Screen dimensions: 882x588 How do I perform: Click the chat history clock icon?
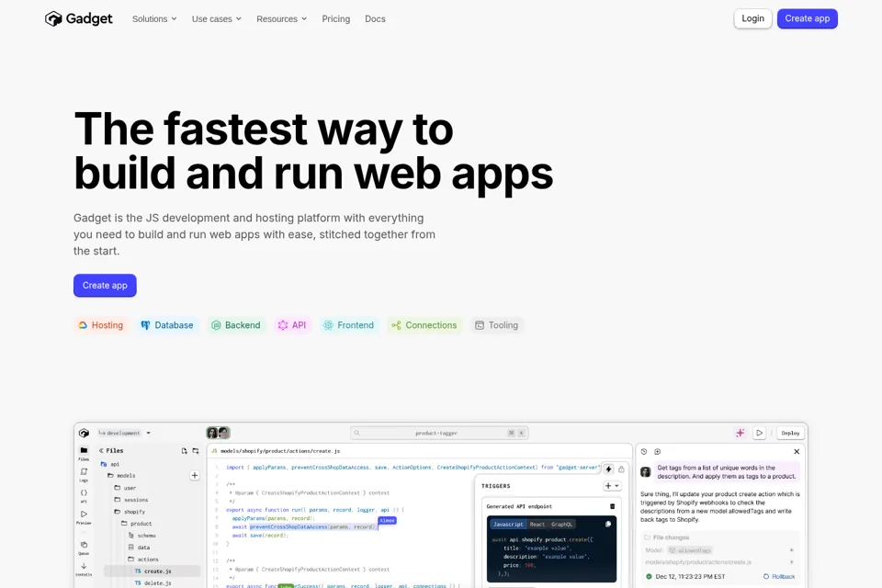click(644, 451)
